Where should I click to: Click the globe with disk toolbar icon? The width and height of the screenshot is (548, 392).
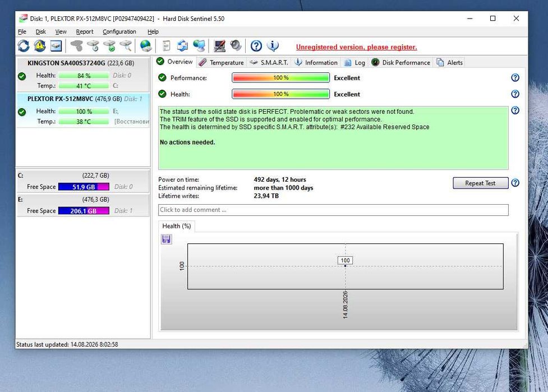[146, 46]
